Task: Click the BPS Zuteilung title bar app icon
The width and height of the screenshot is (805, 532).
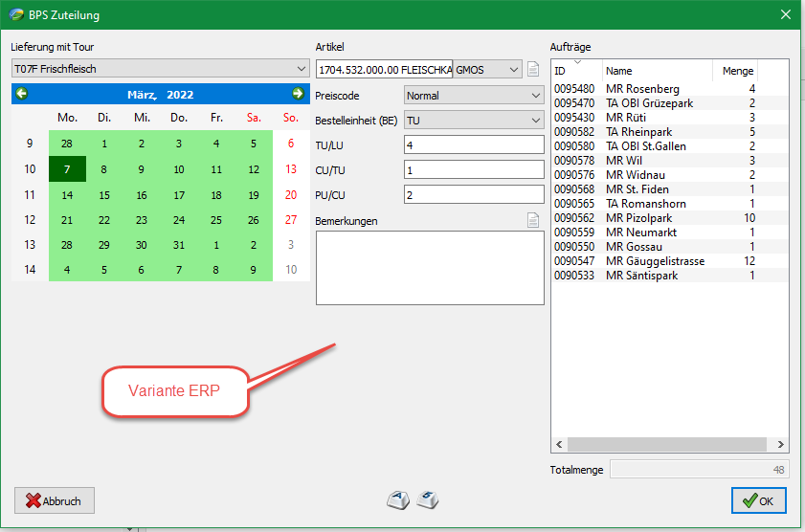Action: (15, 14)
